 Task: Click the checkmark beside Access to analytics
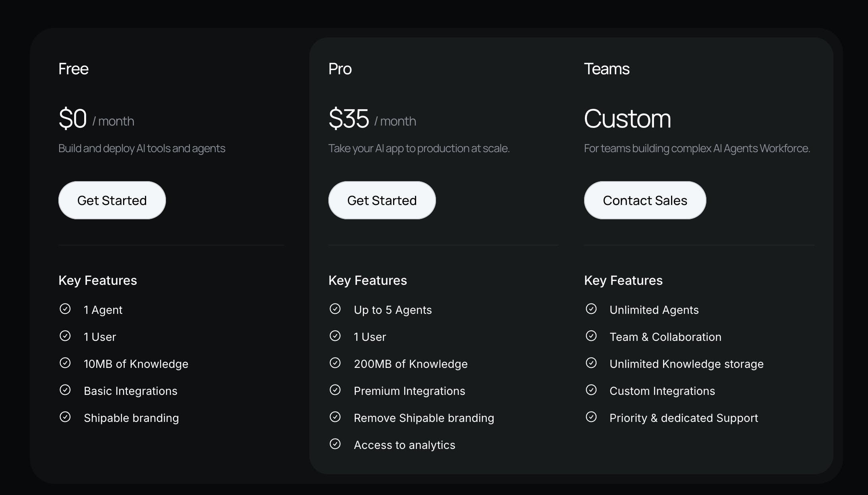335,444
